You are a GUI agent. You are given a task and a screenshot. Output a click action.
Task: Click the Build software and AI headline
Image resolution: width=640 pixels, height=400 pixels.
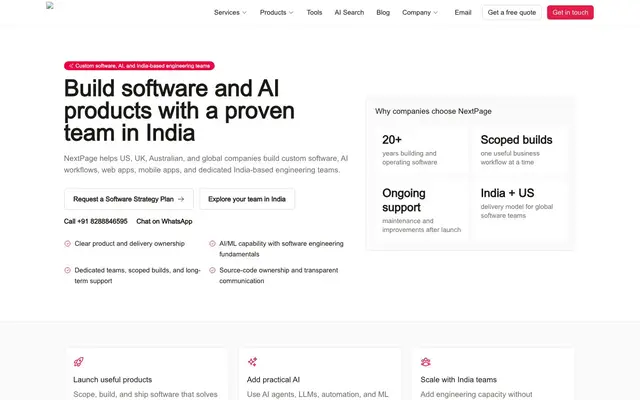click(179, 111)
